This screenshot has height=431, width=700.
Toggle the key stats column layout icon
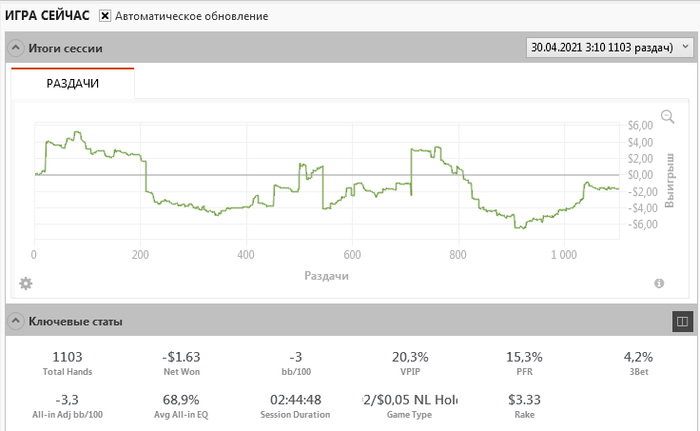682,321
